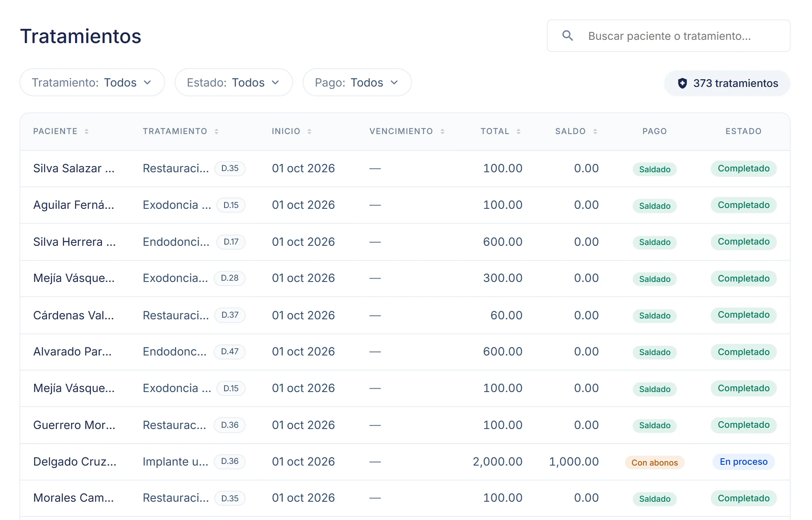The height and width of the screenshot is (520, 812).
Task: Sort by Paciente column arrows
Action: coord(86,131)
